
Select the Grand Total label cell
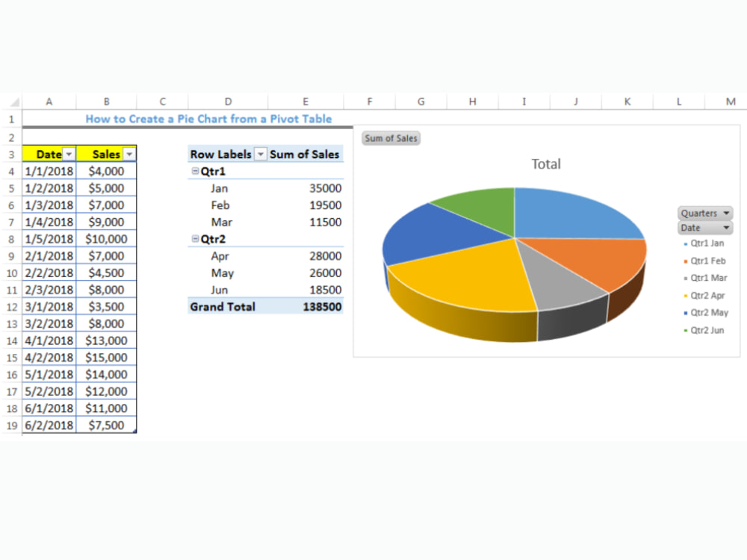pyautogui.click(x=228, y=307)
